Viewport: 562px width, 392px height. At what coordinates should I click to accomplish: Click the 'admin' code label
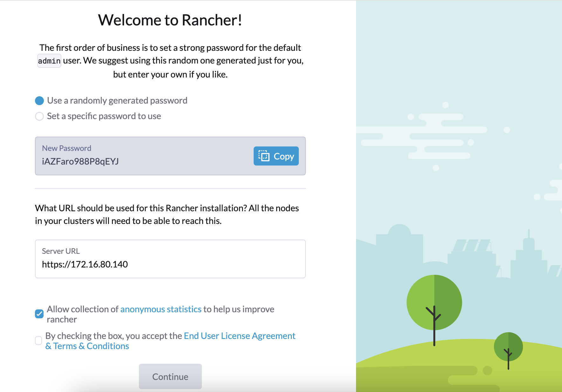[49, 61]
